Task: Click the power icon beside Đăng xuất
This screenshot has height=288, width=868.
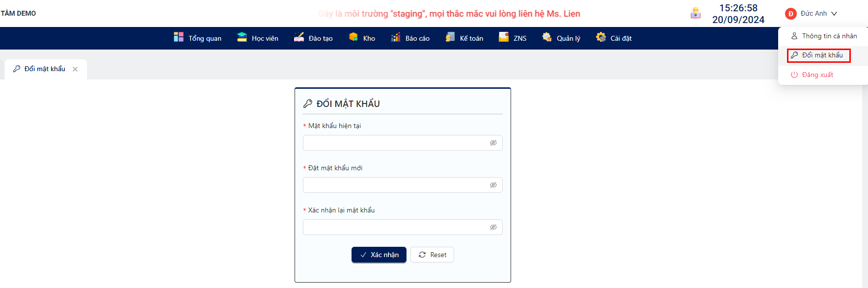Action: point(794,75)
